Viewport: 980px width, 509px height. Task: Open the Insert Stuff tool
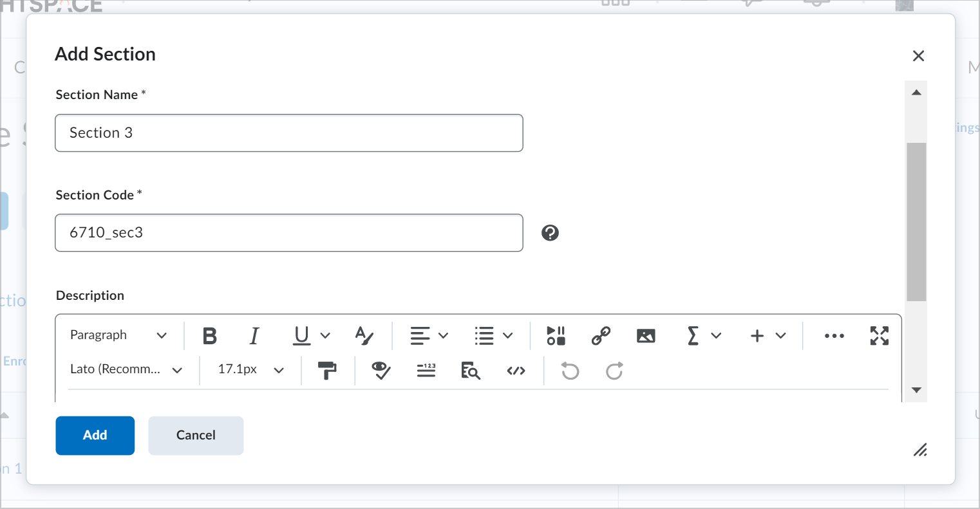point(555,335)
